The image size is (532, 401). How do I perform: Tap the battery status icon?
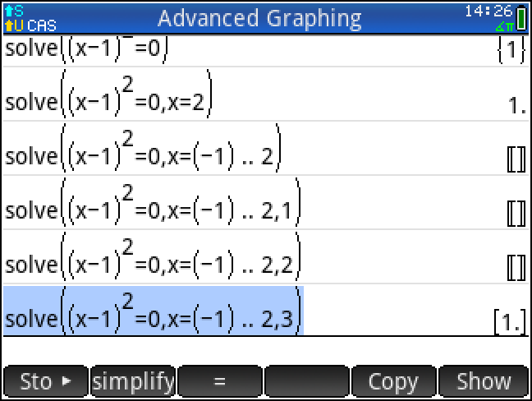tap(523, 17)
